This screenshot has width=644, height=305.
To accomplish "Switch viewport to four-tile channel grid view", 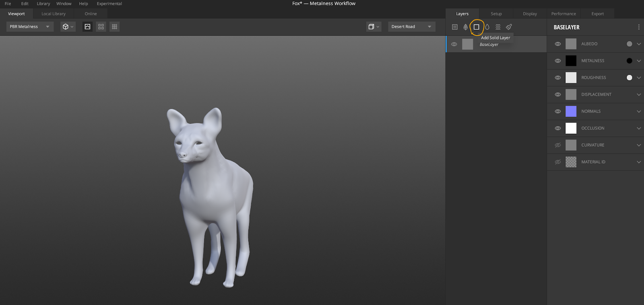I will pos(101,27).
